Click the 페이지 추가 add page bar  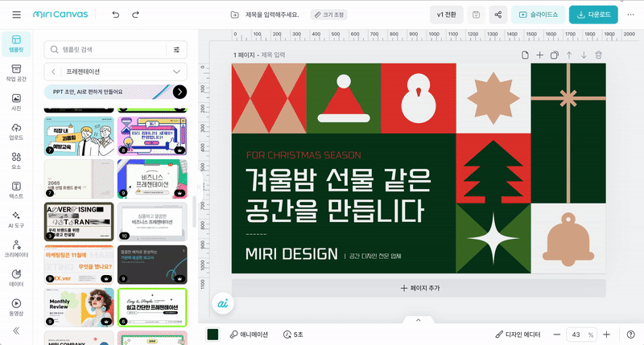click(x=419, y=287)
